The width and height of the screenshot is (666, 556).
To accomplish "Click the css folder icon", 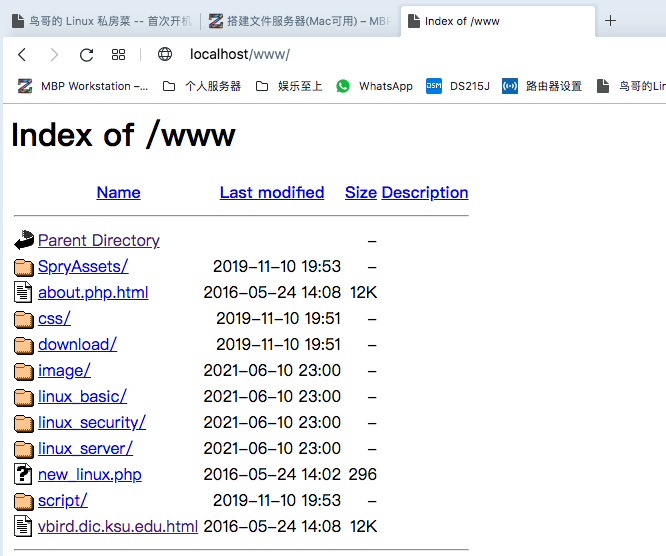I will click(x=24, y=319).
